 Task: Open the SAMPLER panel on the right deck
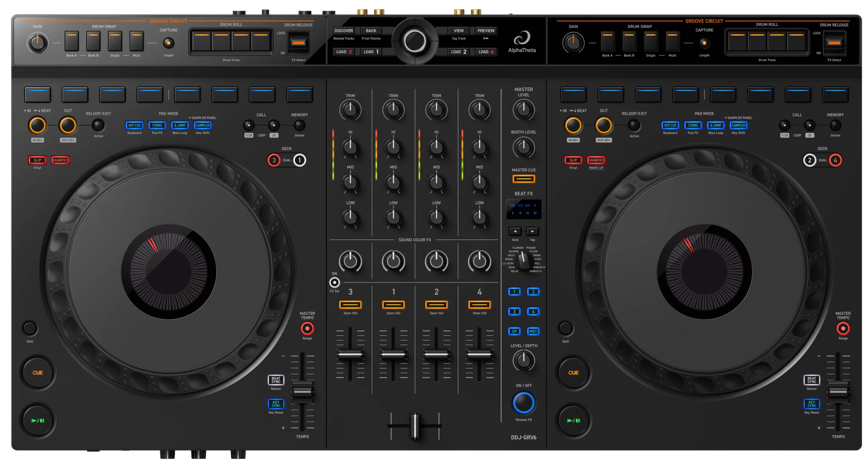click(739, 125)
